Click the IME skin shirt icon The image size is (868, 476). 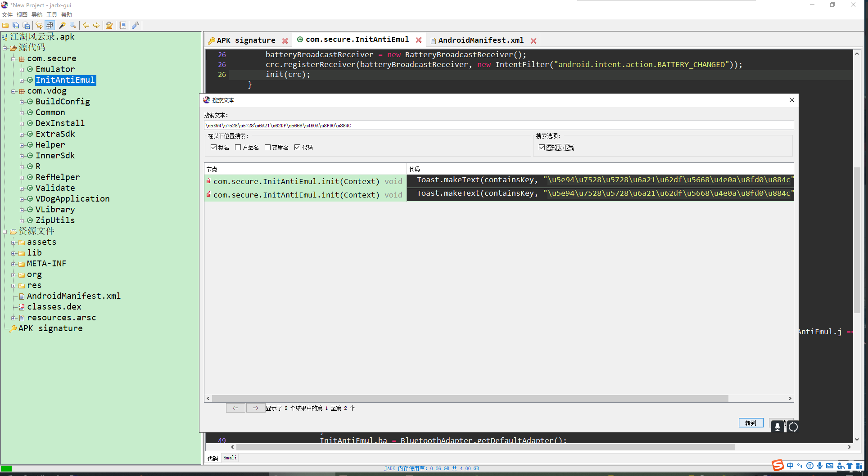pos(850,466)
